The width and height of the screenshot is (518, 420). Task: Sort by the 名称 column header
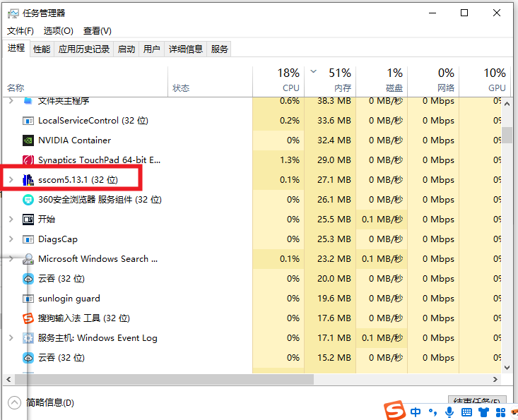(86, 82)
